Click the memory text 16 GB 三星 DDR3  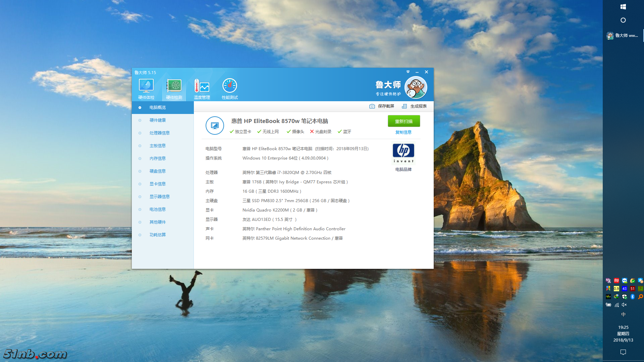coord(272,191)
